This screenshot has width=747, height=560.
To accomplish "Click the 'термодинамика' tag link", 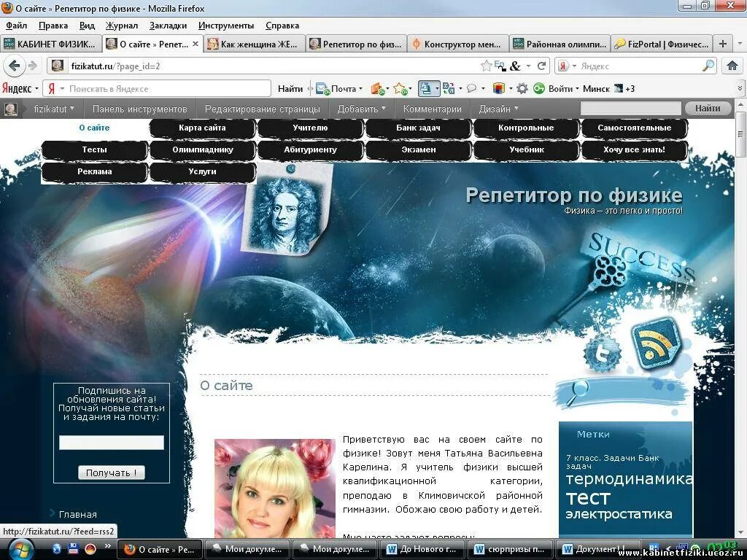I will [x=628, y=479].
